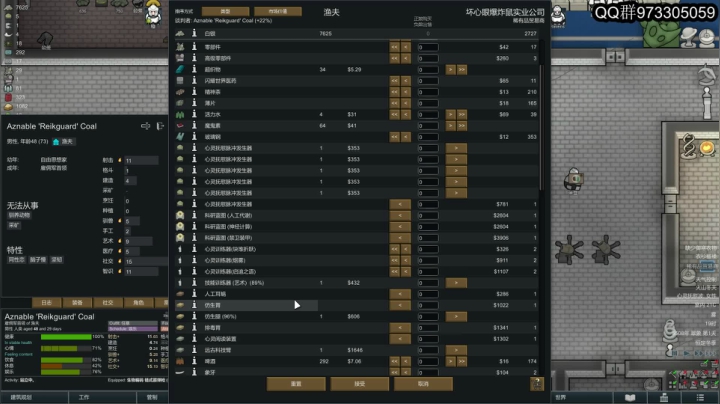
Task: Open info for 活力水 row
Action: click(x=194, y=114)
